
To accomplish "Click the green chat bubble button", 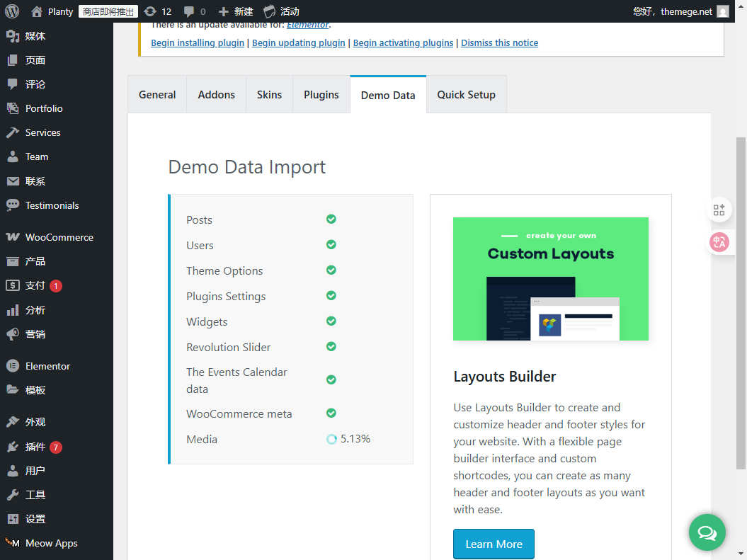I will pyautogui.click(x=707, y=532).
